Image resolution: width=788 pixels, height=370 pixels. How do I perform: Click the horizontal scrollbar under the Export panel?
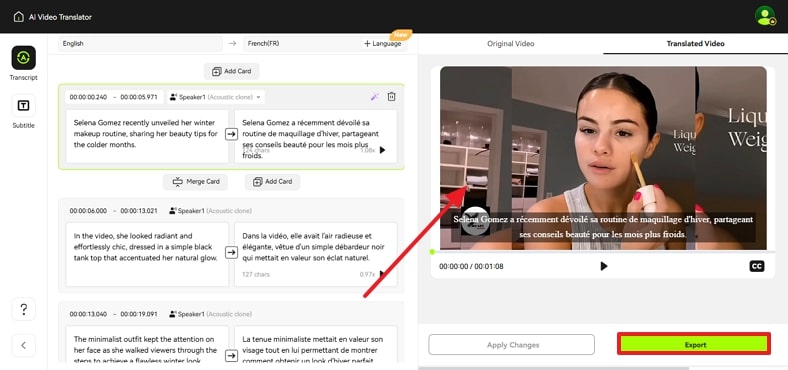553,368
